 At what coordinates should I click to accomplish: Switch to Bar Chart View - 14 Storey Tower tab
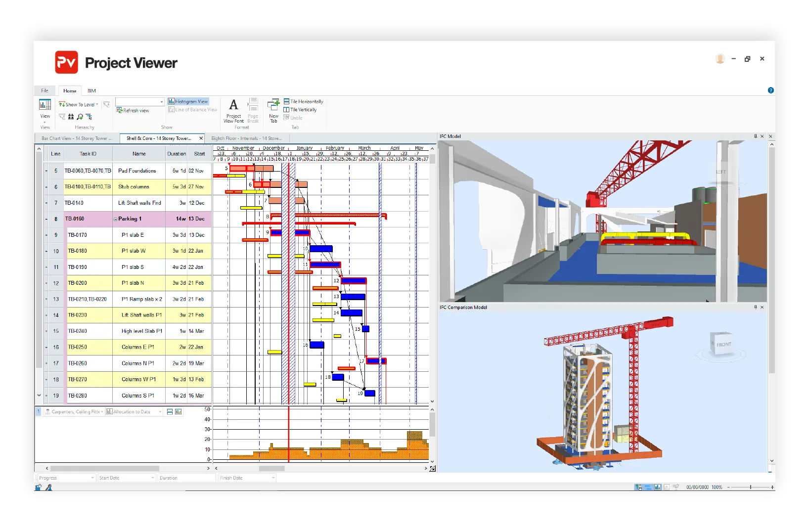coord(76,138)
